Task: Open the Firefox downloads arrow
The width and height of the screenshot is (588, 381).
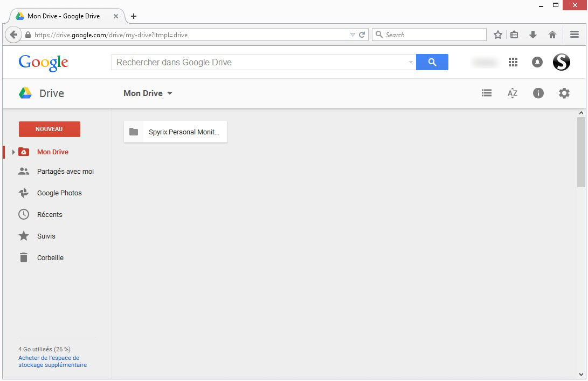Action: [x=533, y=35]
